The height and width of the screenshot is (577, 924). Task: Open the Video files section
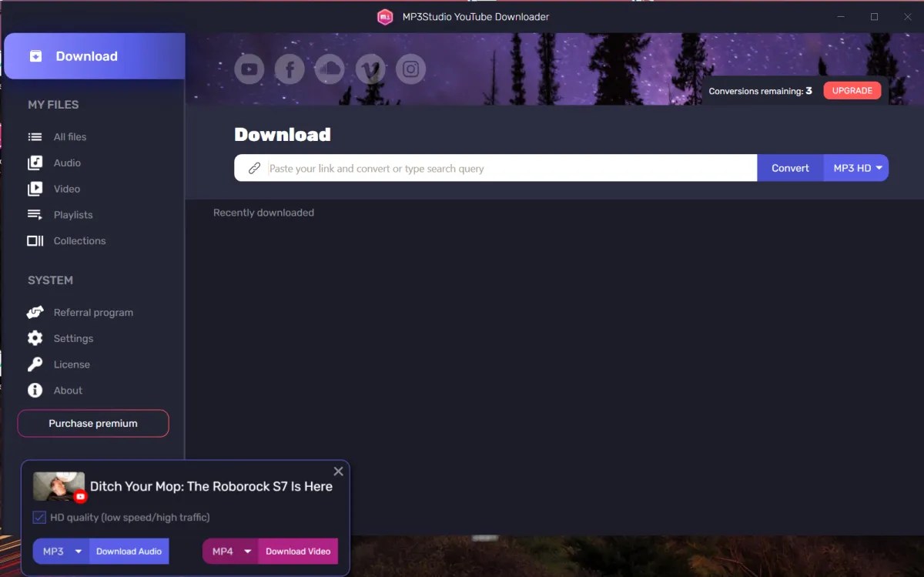point(66,189)
